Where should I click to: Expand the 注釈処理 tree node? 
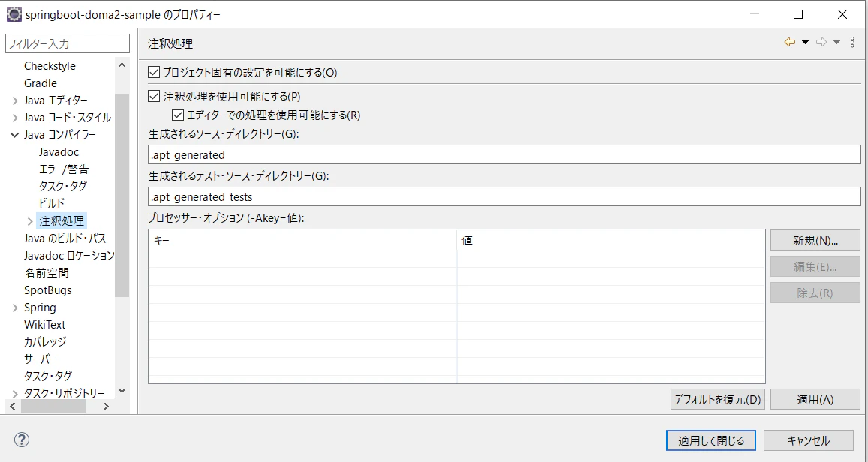click(x=30, y=221)
